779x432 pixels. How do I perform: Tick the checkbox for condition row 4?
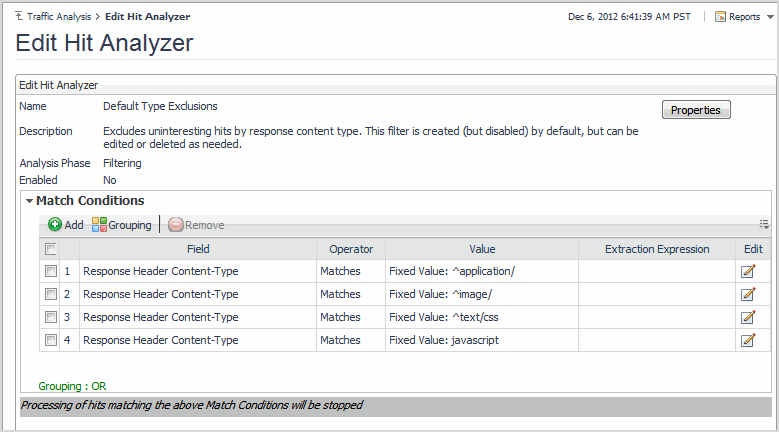coord(50,340)
